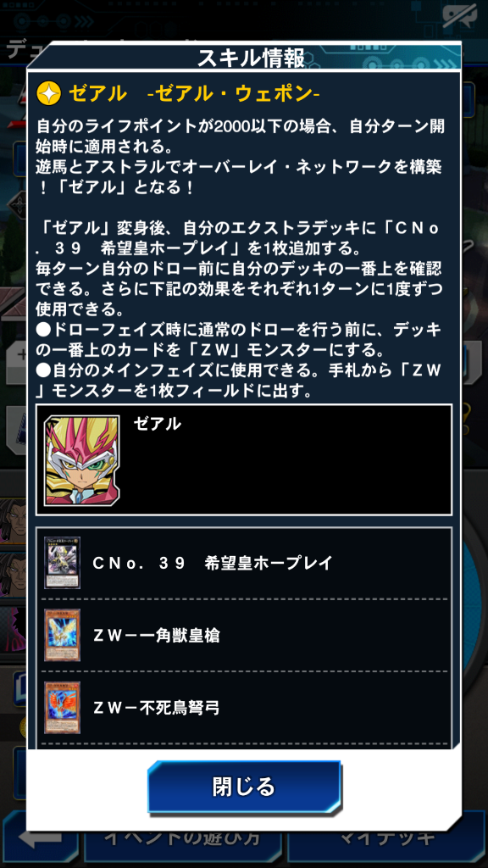
Task: Click the CNo. 39 希望皇ホープレイ name text
Action: (x=213, y=563)
